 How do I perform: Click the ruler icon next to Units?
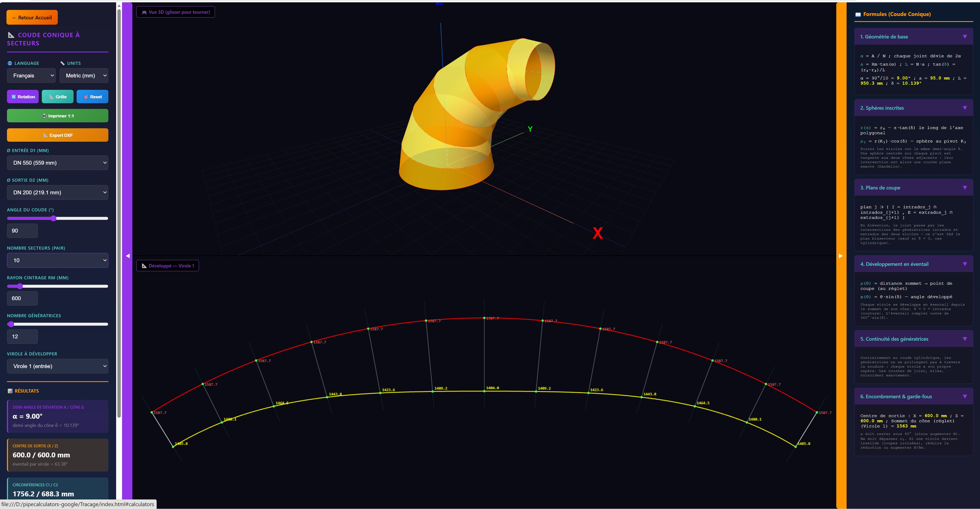tap(63, 63)
